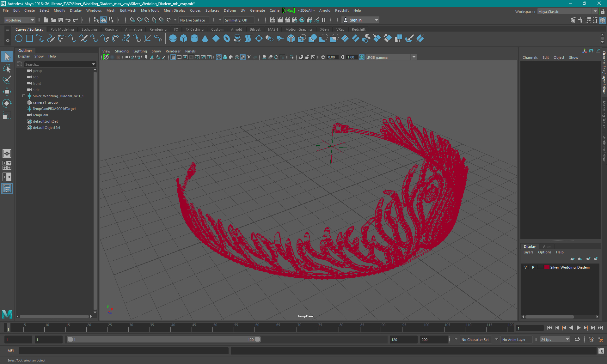Screen dimensions: 607x364
Task: Switch to four view layout icon
Action: (x=7, y=165)
